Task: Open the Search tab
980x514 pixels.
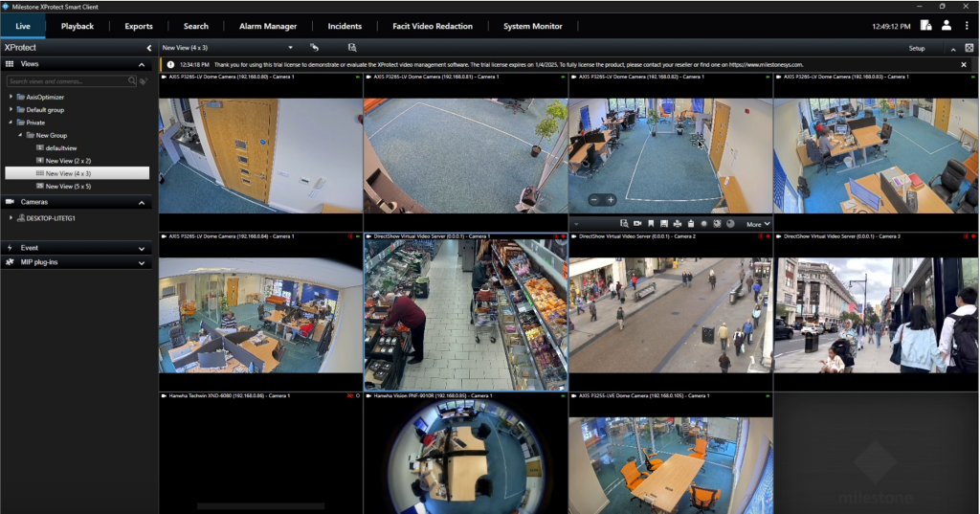Action: [195, 26]
